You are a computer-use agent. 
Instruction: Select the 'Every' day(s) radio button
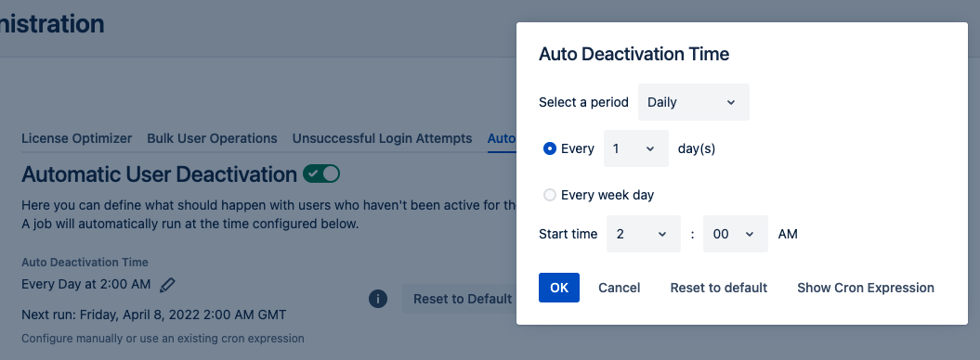pyautogui.click(x=550, y=148)
